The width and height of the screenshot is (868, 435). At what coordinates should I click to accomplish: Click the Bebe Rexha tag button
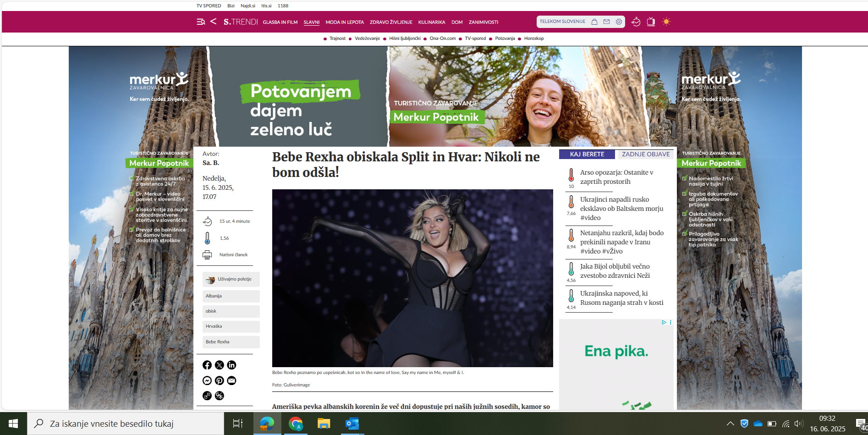[x=231, y=342]
